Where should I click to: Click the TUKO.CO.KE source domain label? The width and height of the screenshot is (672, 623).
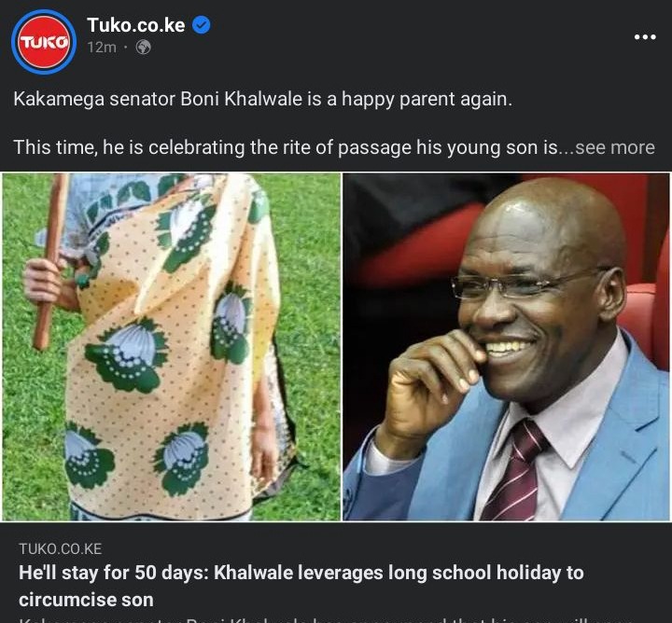[x=61, y=549]
